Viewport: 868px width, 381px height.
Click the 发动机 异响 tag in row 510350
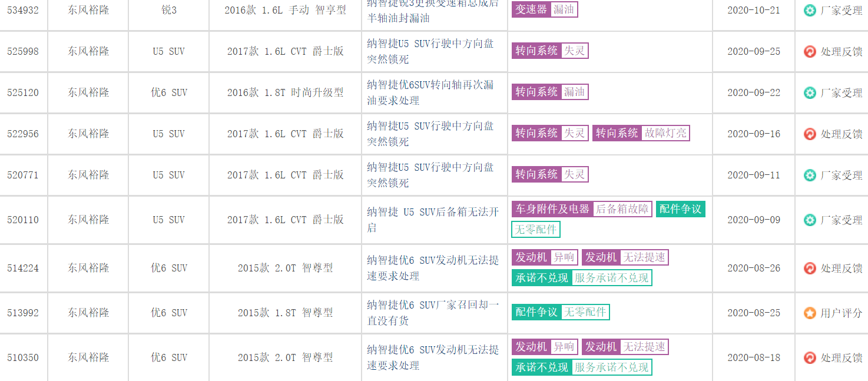tap(545, 347)
